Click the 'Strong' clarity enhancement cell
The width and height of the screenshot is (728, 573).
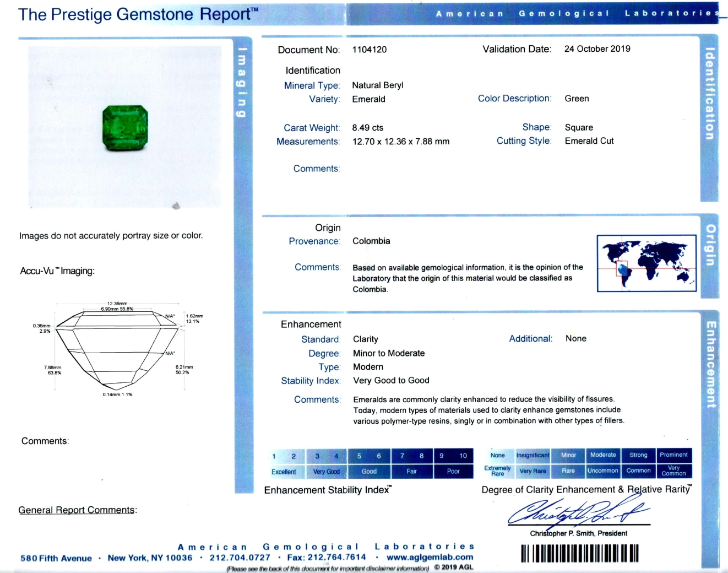click(638, 455)
